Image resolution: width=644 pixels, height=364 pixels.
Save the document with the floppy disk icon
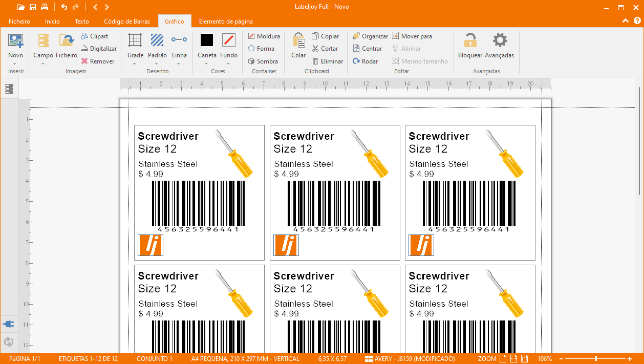(33, 7)
